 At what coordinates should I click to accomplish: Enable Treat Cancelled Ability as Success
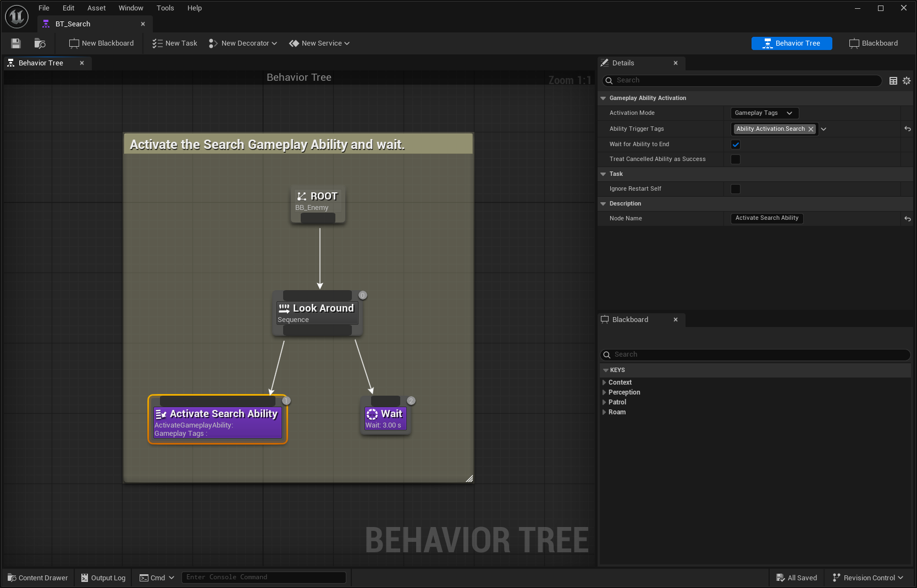click(736, 159)
